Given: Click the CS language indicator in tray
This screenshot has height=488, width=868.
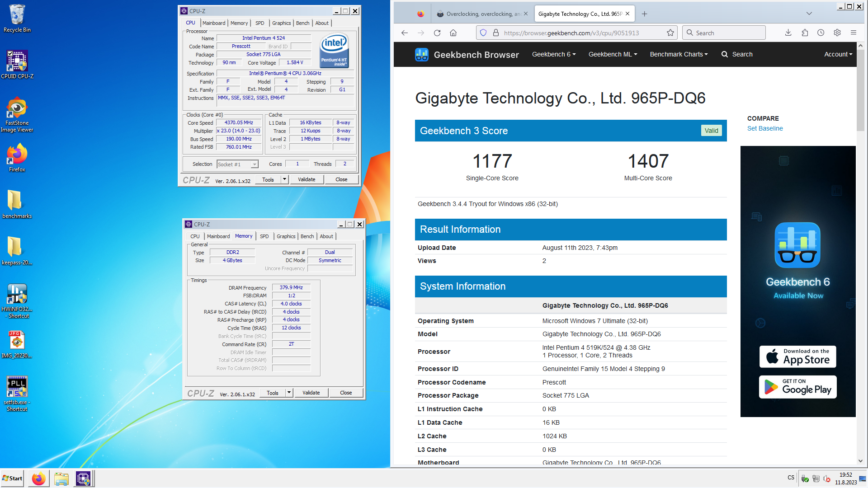Looking at the screenshot, I should (x=791, y=478).
